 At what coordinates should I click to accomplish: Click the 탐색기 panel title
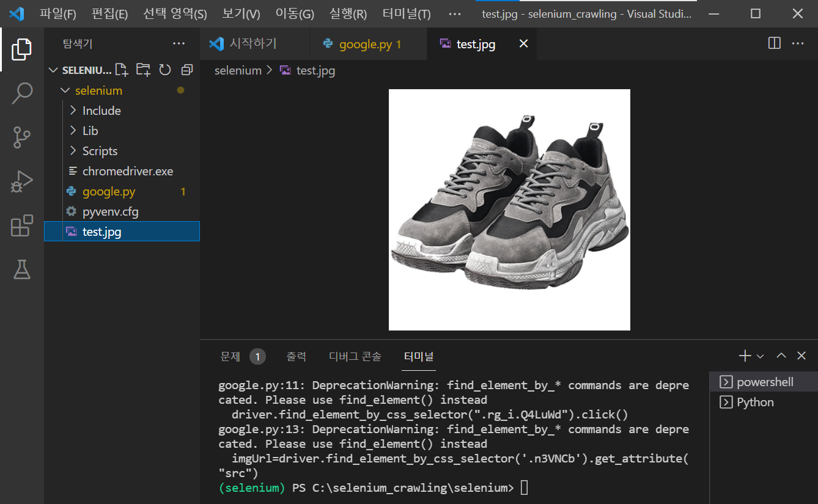pos(78,44)
